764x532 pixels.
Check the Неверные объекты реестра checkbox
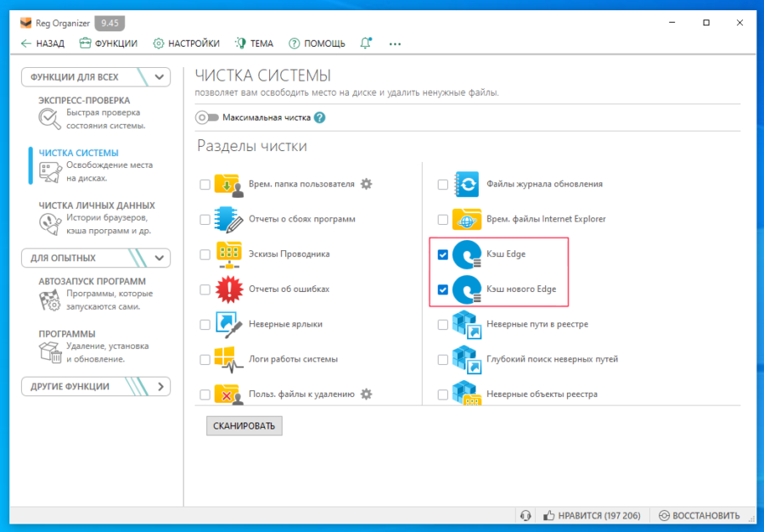442,395
